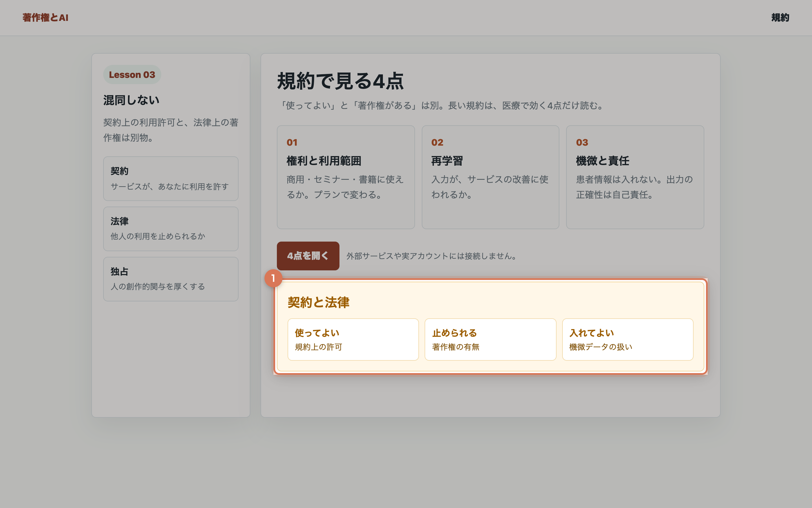Select the 止められる tile
The image size is (812, 508).
[x=490, y=339]
